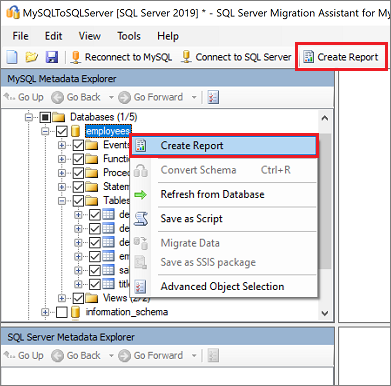The image size is (391, 386).
Task: Open the Edit menu
Action: pos(53,36)
